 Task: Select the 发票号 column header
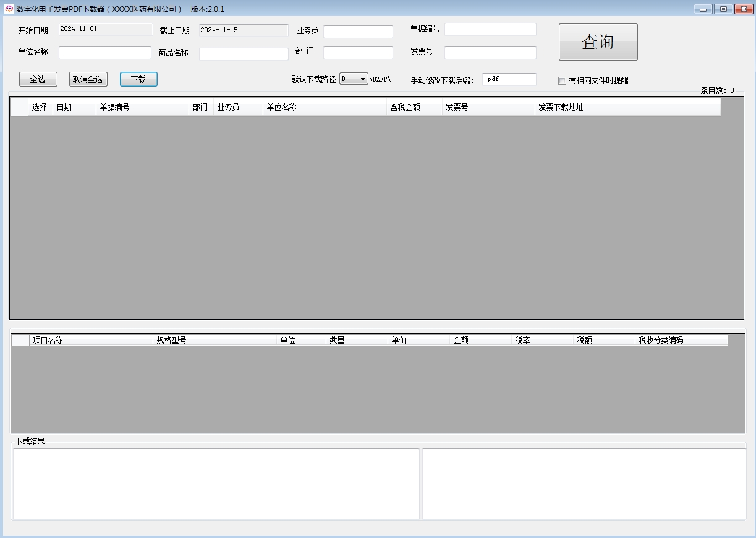(457, 106)
